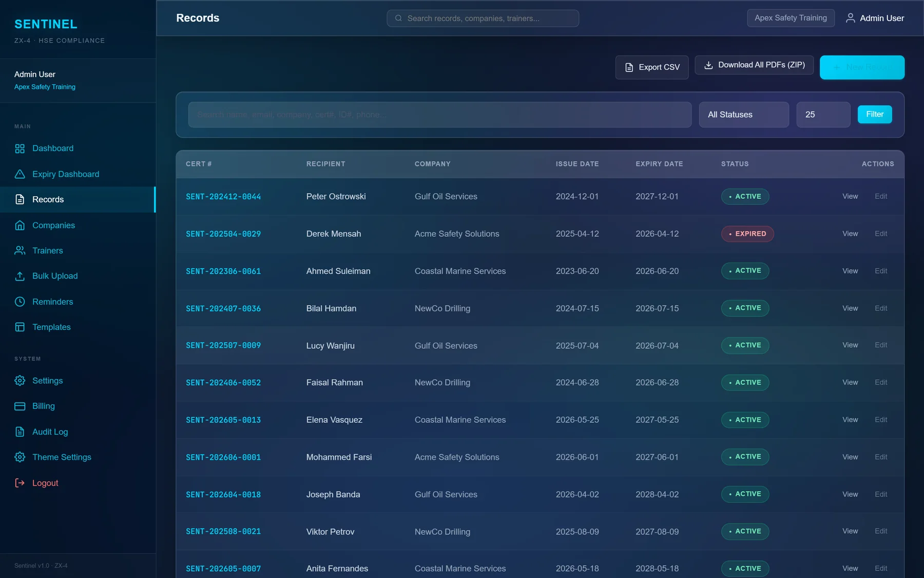Viewport: 924px width, 578px height.
Task: Click the Records document icon in sidebar
Action: pyautogui.click(x=20, y=199)
